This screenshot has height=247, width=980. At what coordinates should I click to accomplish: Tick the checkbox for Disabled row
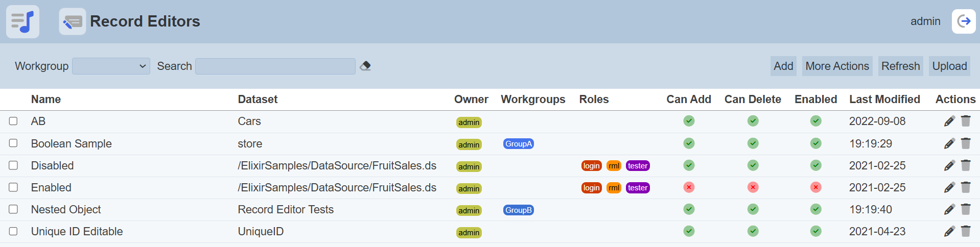[13, 165]
